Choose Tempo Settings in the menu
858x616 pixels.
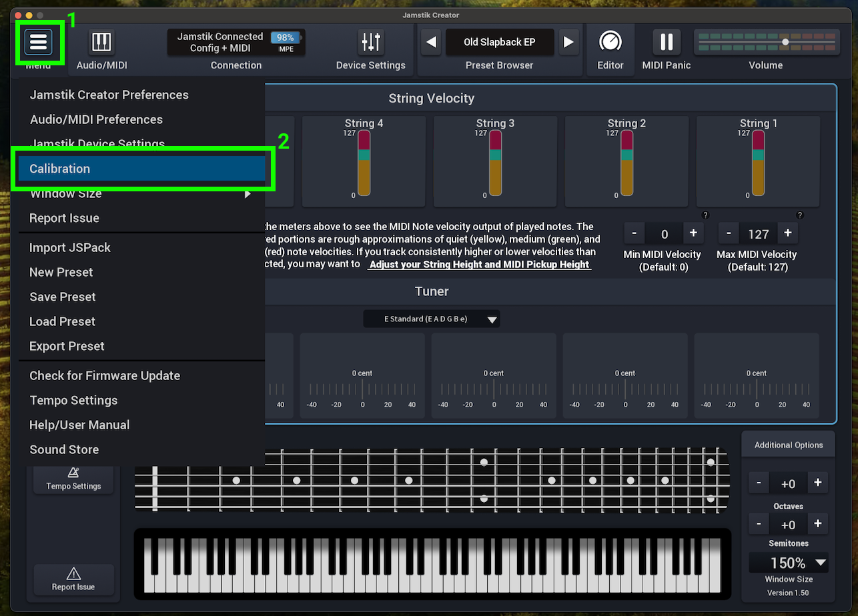(x=142, y=400)
